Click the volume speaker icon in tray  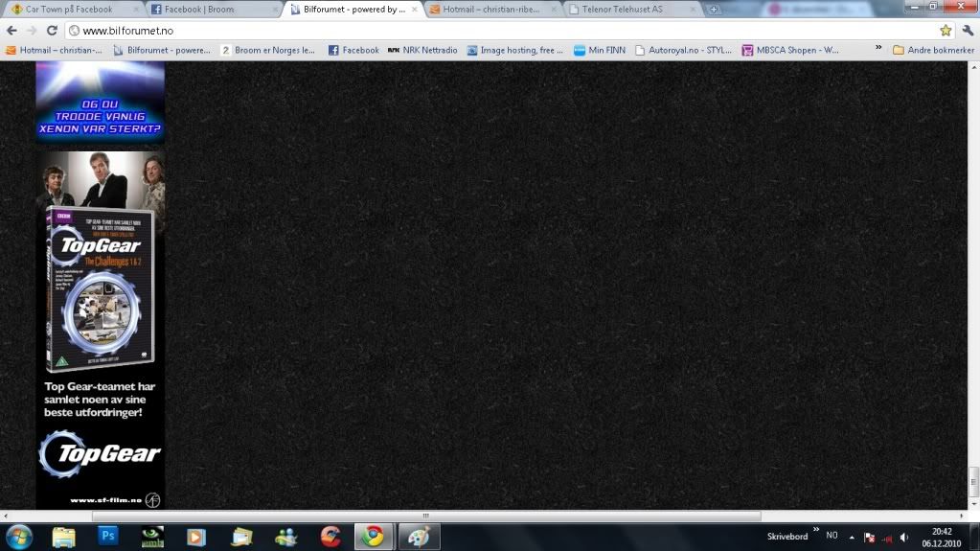(904, 537)
